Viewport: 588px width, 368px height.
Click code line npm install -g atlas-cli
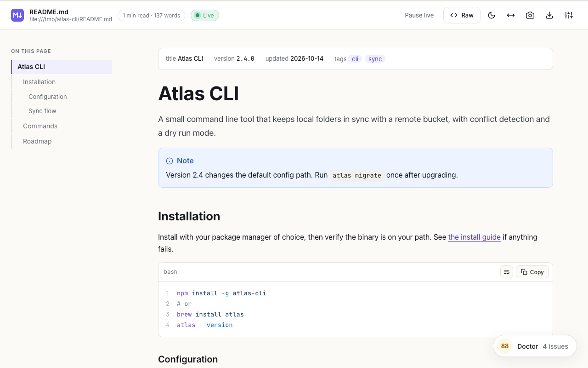(x=221, y=293)
